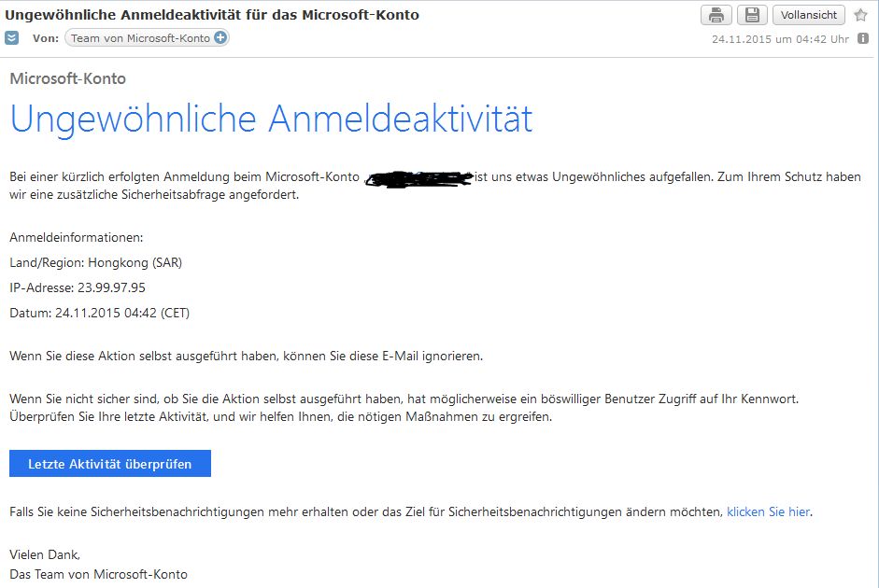Click the 'Vielen Dank,' closing line
The height and width of the screenshot is (588, 879).
click(45, 555)
